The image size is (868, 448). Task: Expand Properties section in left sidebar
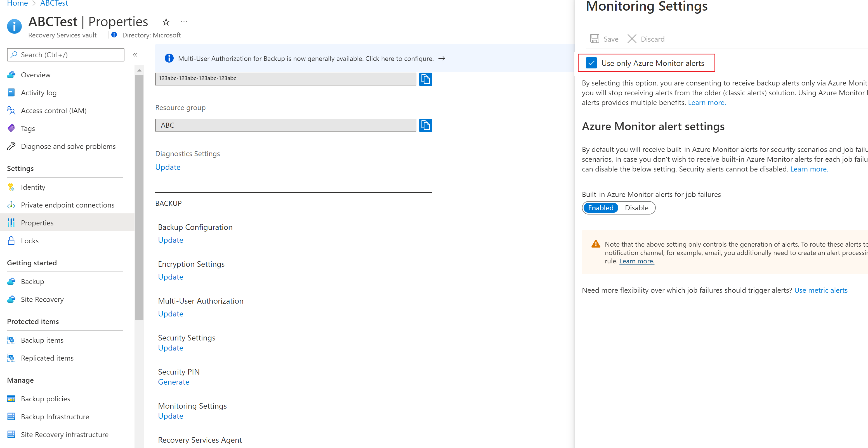coord(37,222)
